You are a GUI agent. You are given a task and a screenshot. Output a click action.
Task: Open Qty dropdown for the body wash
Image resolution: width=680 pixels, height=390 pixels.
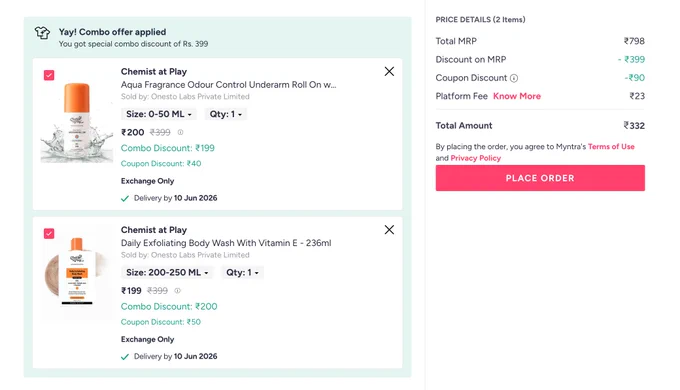242,272
